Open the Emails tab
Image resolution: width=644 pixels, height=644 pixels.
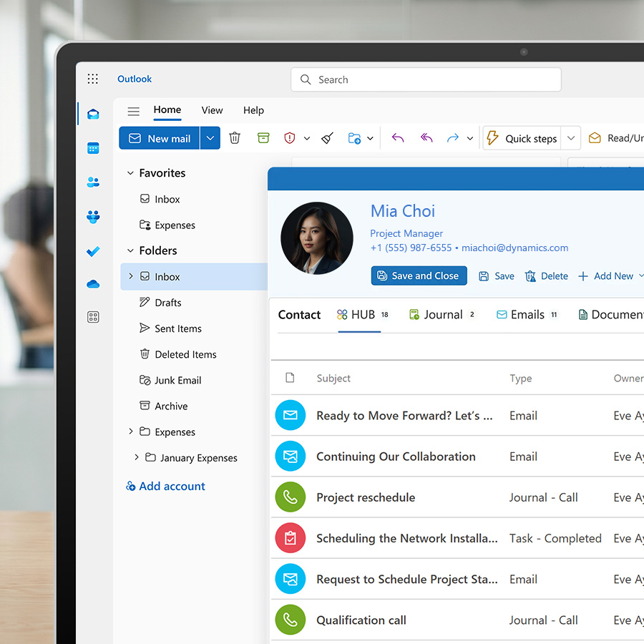pos(527,315)
